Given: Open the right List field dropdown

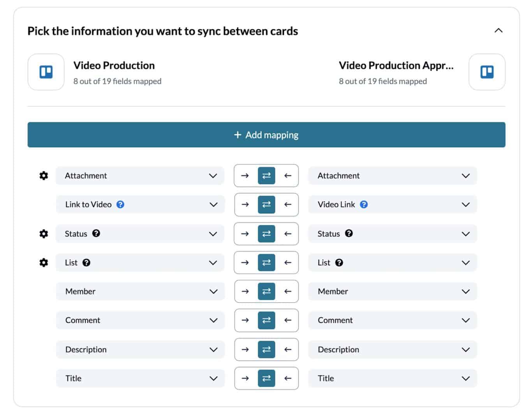Looking at the screenshot, I should pyautogui.click(x=393, y=262).
